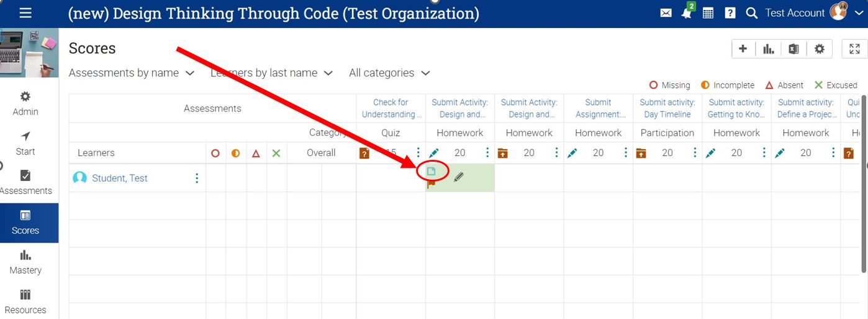The image size is (868, 319).
Task: Click the plus add assessment button
Action: 743,49
